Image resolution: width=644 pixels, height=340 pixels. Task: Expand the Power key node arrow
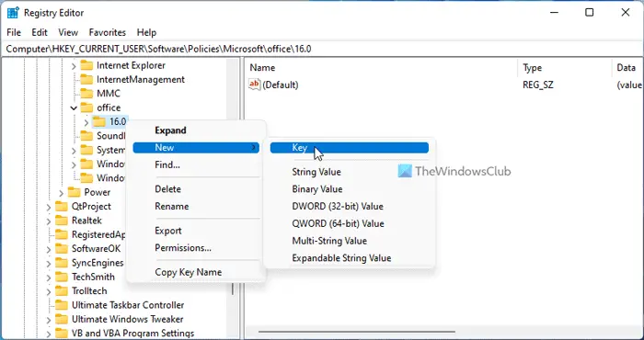click(x=62, y=192)
